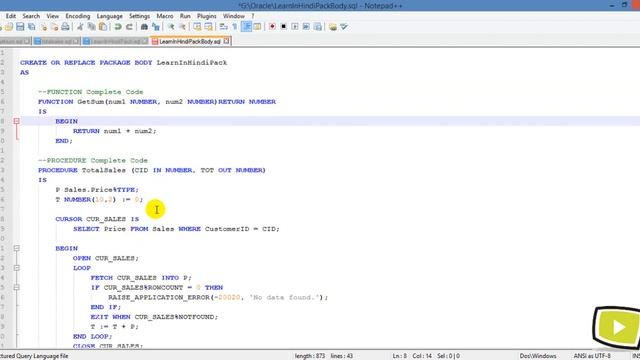Toggle the highlighted Indent Guide icon
The width and height of the screenshot is (640, 360).
pyautogui.click(x=246, y=27)
